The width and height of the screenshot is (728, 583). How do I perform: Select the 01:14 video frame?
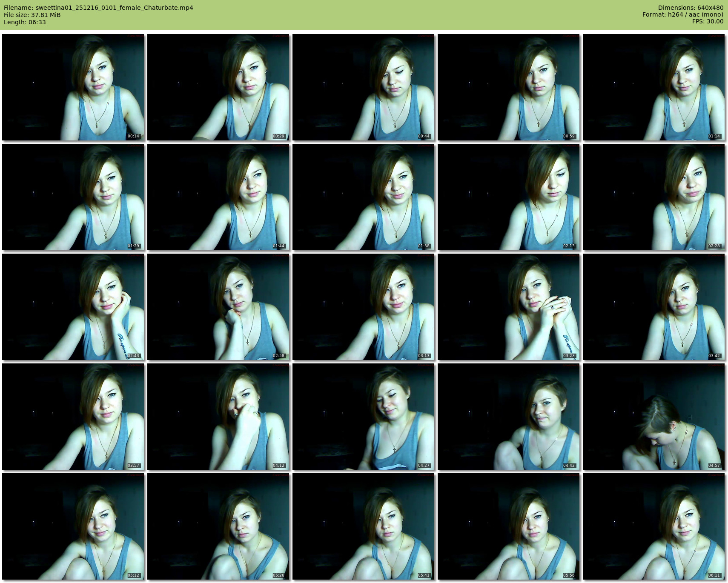654,87
